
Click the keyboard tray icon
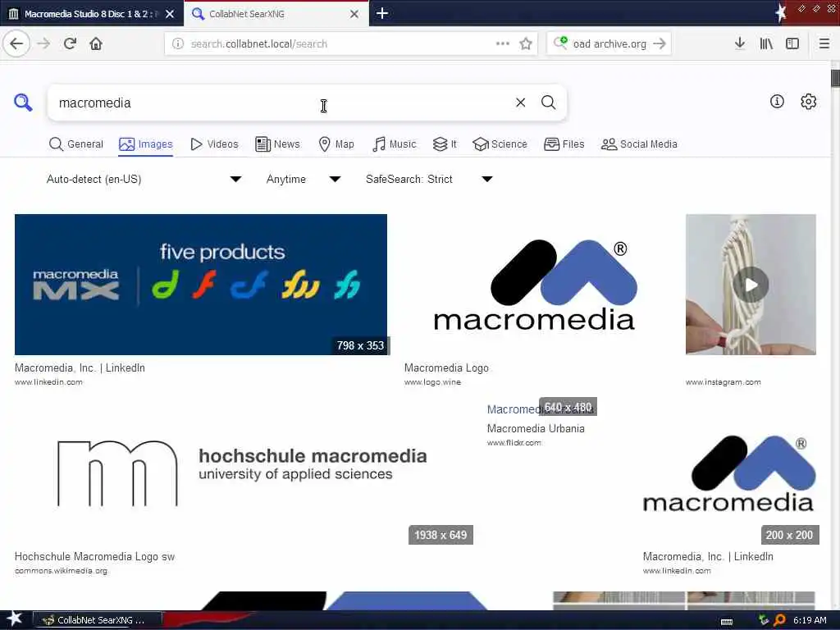pos(727,622)
